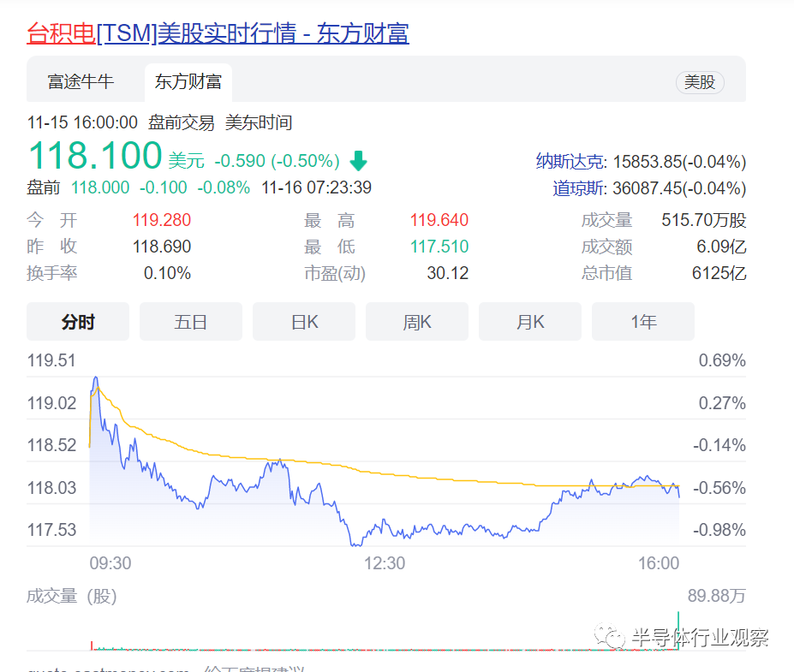794x672 pixels.
Task: Click the percent axis label 0.27%
Action: [722, 403]
